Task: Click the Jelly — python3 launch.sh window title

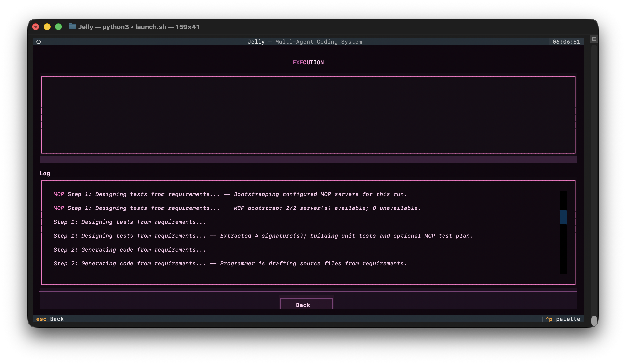Action: (x=139, y=27)
